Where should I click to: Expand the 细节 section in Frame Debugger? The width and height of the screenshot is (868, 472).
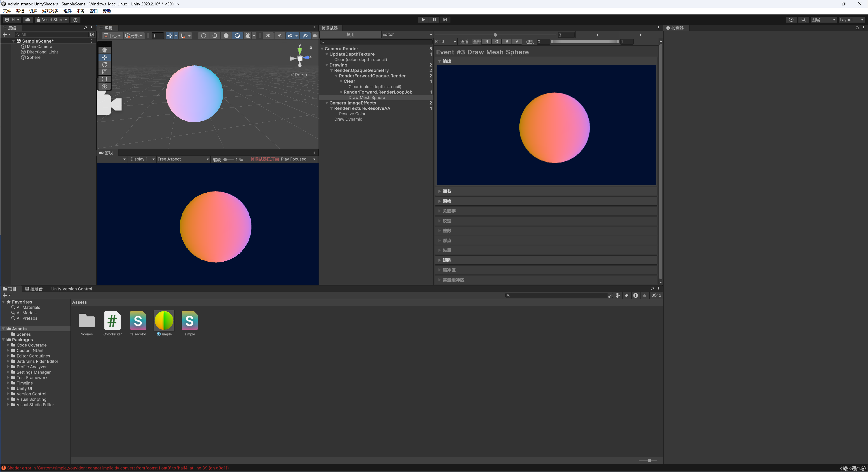pos(447,191)
